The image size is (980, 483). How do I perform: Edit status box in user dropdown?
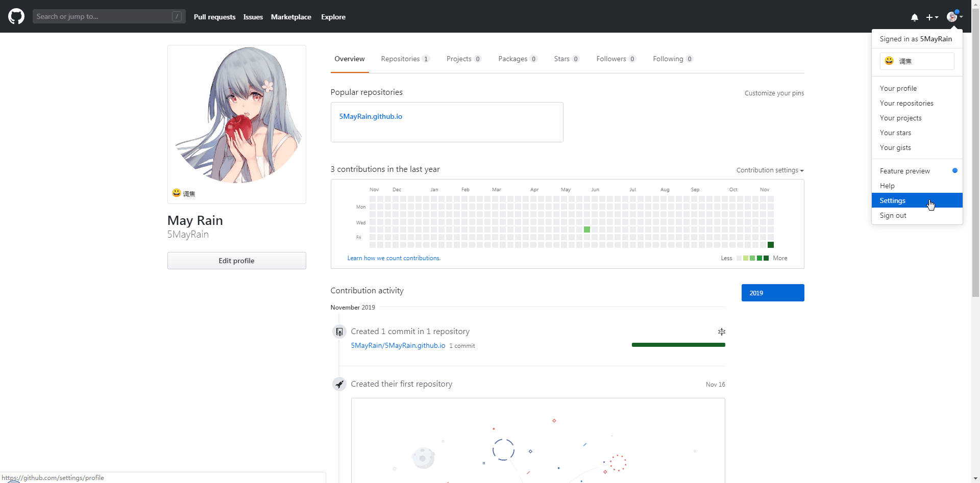(x=917, y=61)
